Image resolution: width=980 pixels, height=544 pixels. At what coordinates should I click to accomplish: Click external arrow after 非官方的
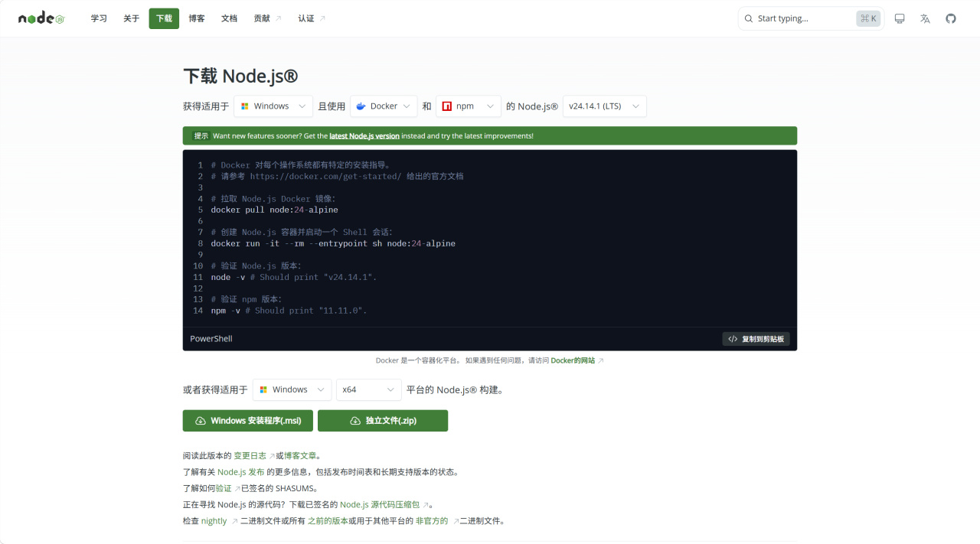[x=456, y=521]
